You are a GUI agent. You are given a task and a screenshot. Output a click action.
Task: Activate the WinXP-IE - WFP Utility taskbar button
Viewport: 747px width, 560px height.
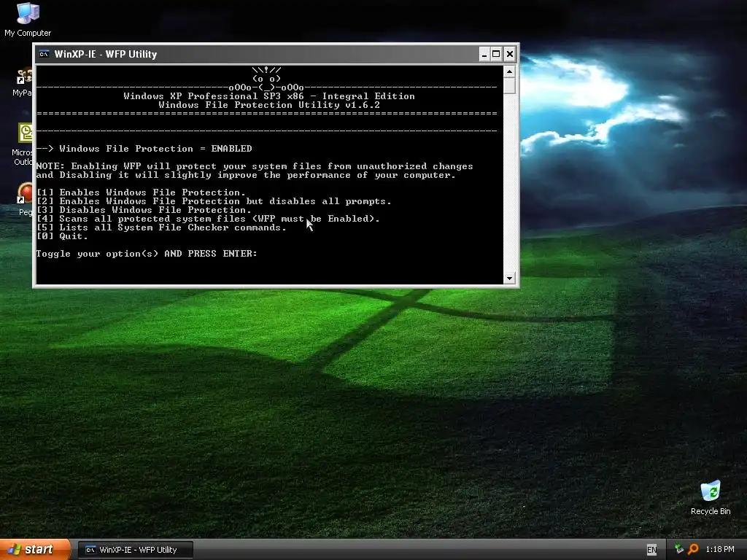tap(135, 550)
